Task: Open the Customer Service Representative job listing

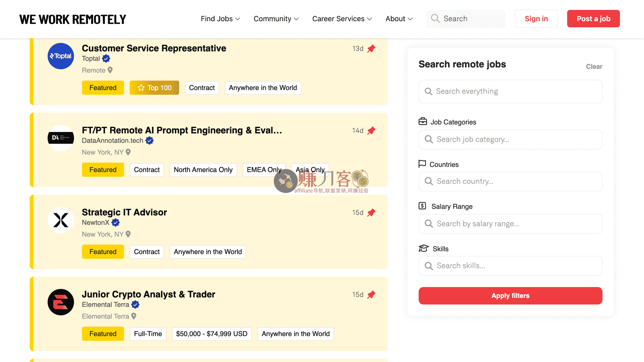Action: [x=154, y=48]
